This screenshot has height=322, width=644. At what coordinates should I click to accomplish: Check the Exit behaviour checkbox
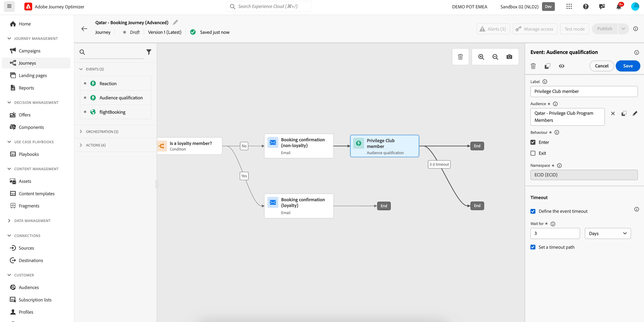[x=533, y=153]
